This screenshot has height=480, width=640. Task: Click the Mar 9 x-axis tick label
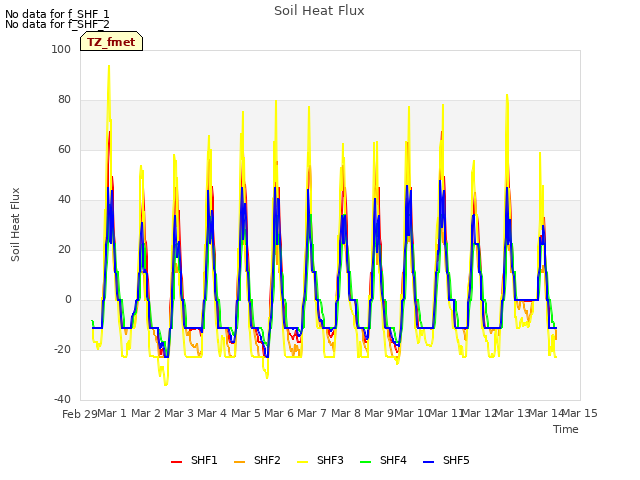[x=379, y=413]
